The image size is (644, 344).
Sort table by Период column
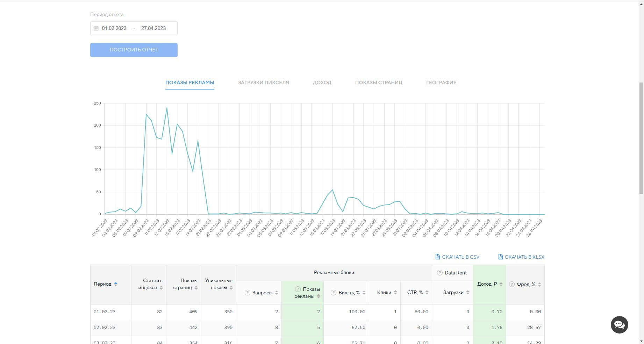tap(116, 284)
